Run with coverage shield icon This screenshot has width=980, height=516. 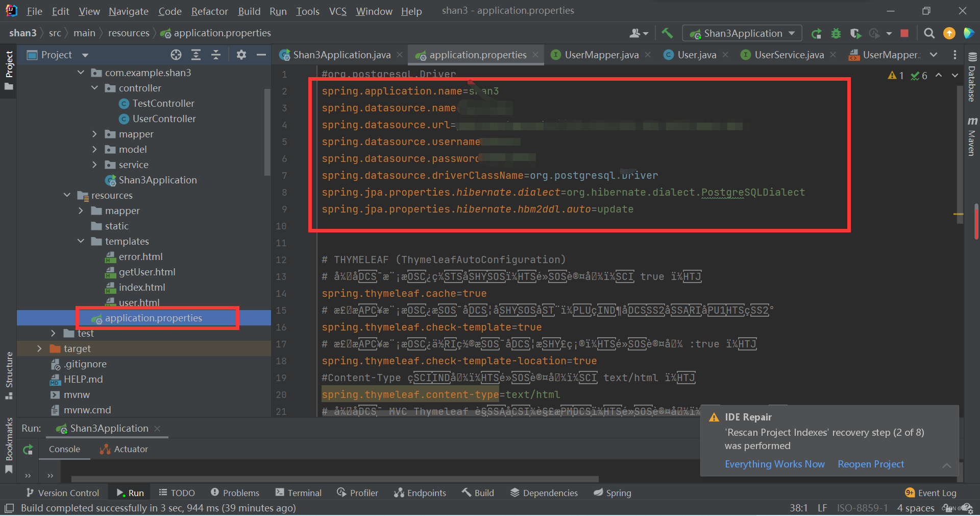(855, 33)
